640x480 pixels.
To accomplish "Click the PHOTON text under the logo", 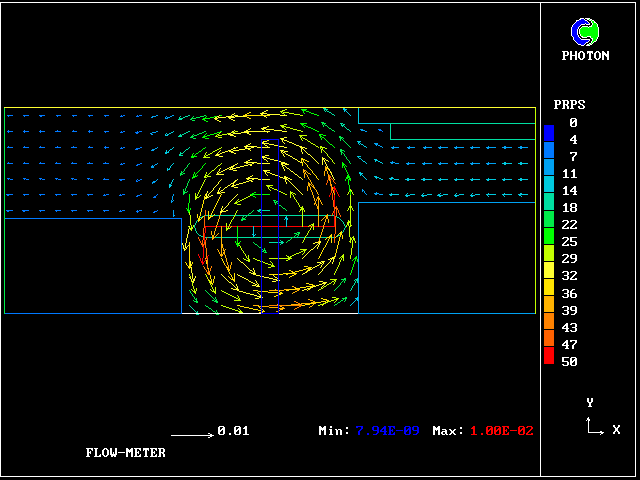I will click(585, 56).
